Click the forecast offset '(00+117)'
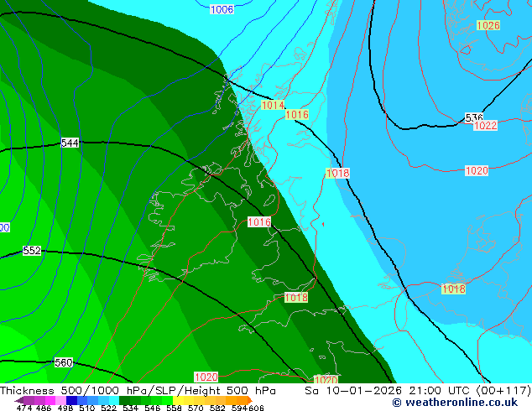The width and height of the screenshot is (532, 411). [x=503, y=391]
